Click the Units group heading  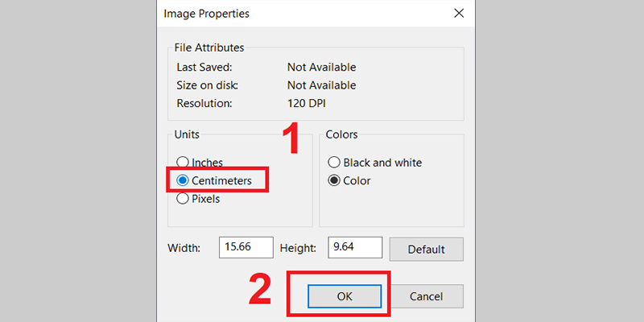pyautogui.click(x=187, y=134)
